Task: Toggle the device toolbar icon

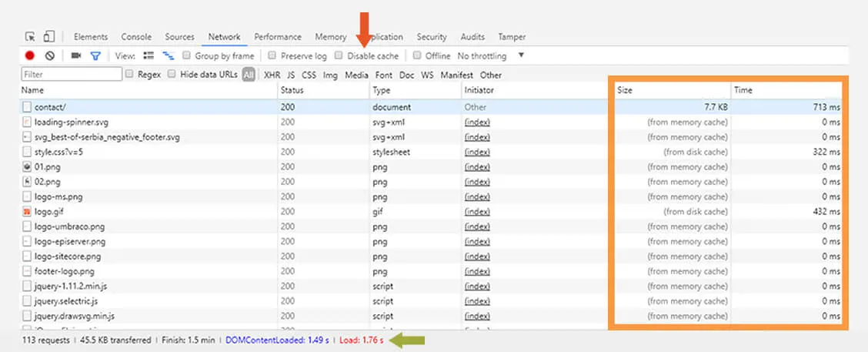Action: click(x=48, y=36)
